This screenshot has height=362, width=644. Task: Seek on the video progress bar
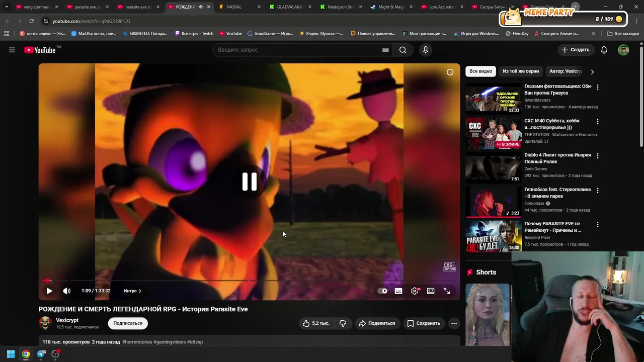[x=249, y=281]
